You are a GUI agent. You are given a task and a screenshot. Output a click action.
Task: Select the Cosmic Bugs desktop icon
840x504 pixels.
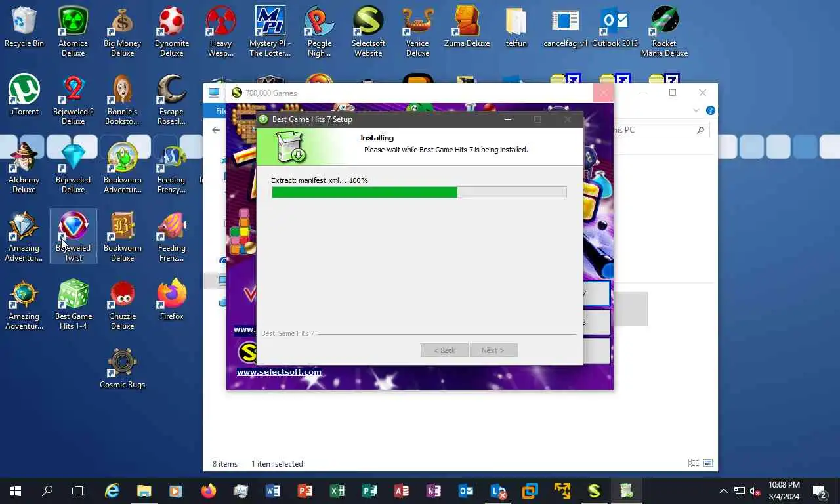(x=122, y=369)
